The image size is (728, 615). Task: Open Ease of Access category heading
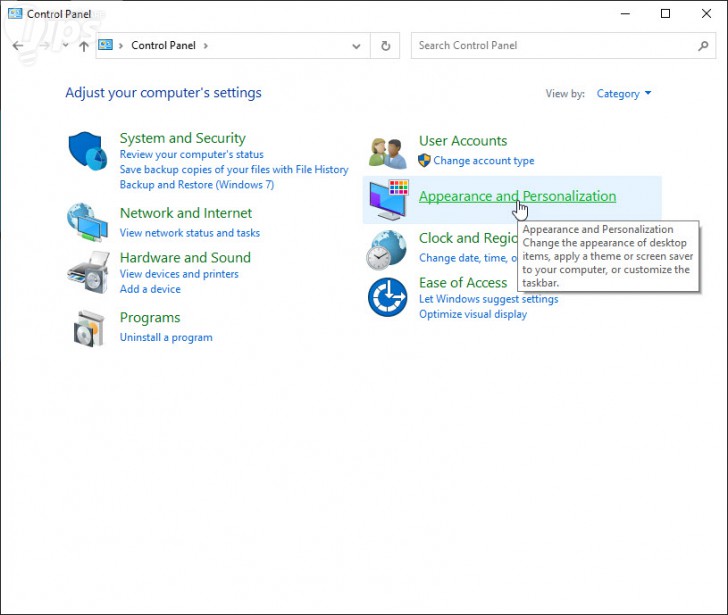463,283
